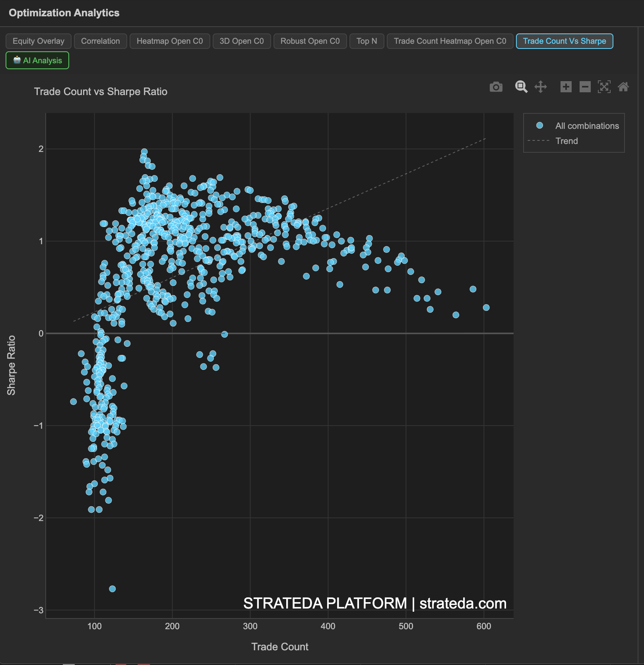Toggle visibility of All combinations series
The image size is (644, 665).
pyautogui.click(x=587, y=125)
